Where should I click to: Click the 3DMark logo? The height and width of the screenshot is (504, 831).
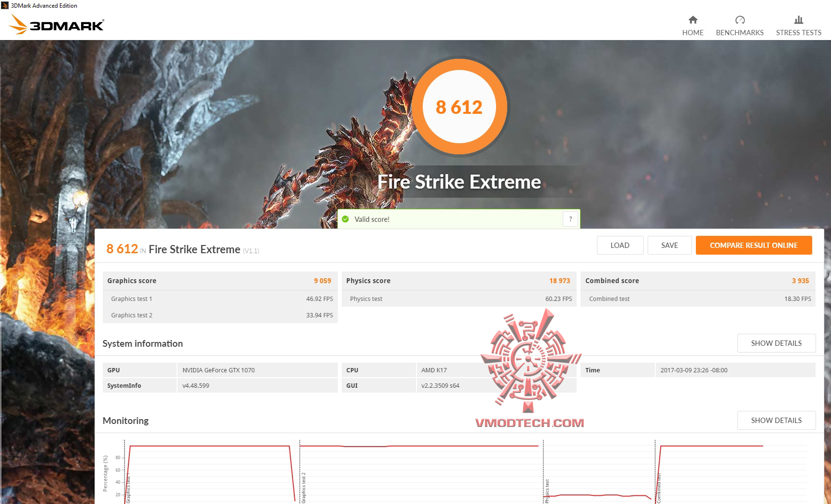57,25
